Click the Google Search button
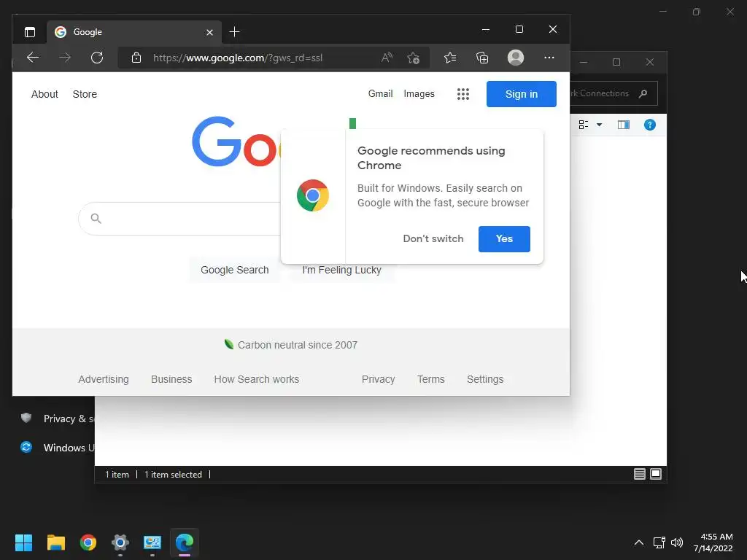 coord(234,270)
